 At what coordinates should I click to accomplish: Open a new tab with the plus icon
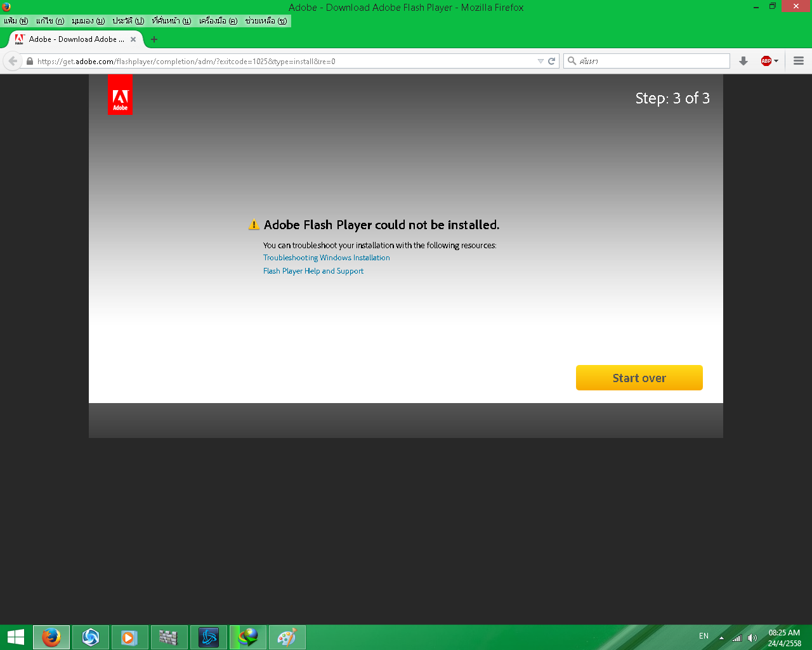pos(154,39)
